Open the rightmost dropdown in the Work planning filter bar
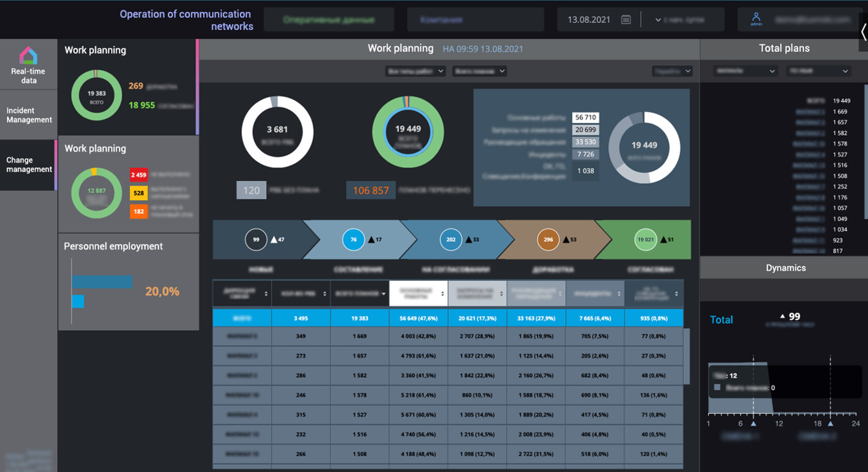The height and width of the screenshot is (472, 868). coord(672,71)
